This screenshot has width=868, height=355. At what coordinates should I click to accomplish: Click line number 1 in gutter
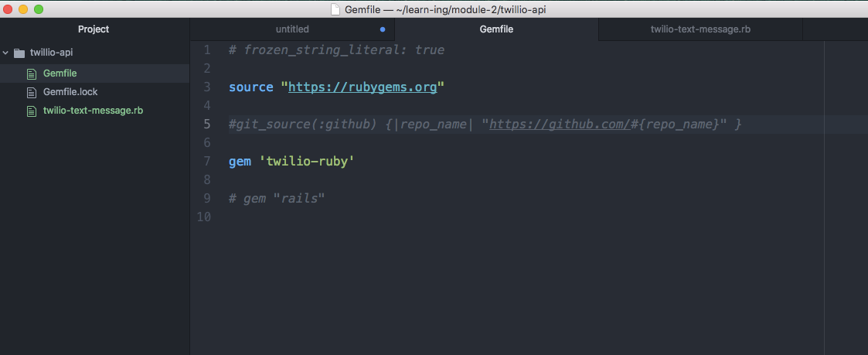pos(207,50)
